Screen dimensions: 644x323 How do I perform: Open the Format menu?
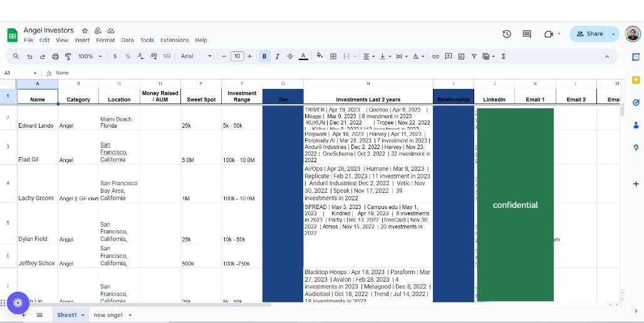coord(105,40)
